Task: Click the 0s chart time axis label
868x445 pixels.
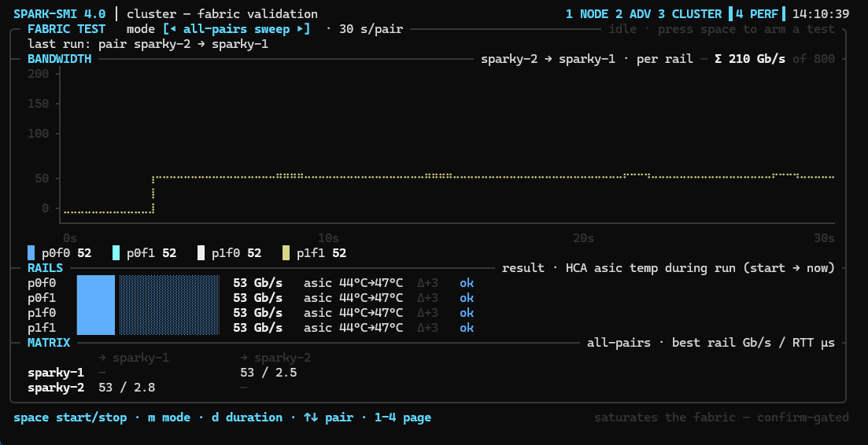Action: pos(70,238)
